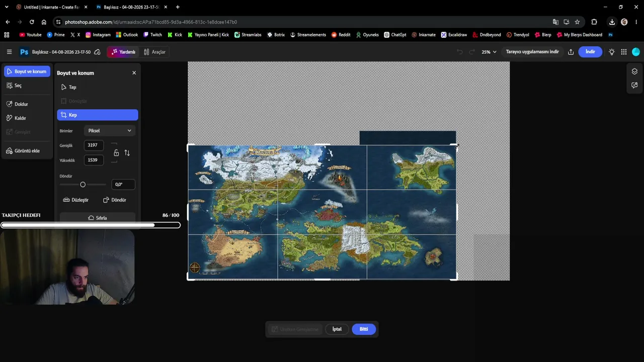
Task: Open the 25% zoom level dropdown
Action: coord(489,52)
